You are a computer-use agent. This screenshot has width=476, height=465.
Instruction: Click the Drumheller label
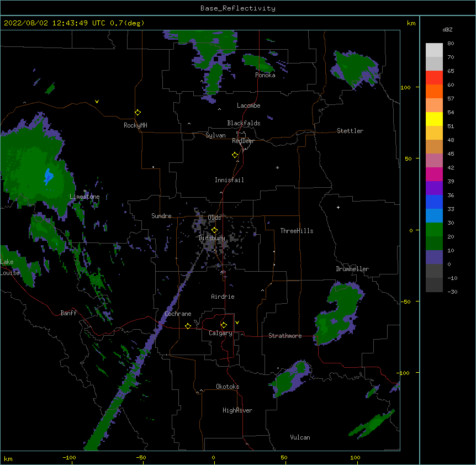(x=352, y=269)
